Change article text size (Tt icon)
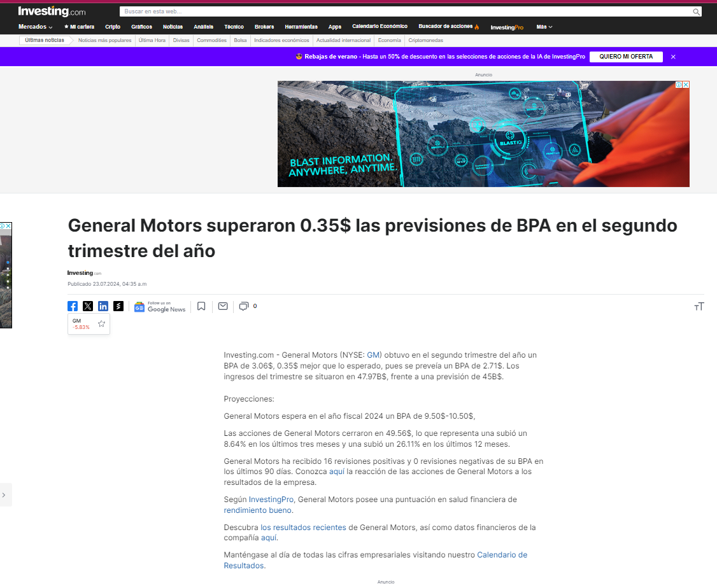717x588 pixels. click(699, 307)
